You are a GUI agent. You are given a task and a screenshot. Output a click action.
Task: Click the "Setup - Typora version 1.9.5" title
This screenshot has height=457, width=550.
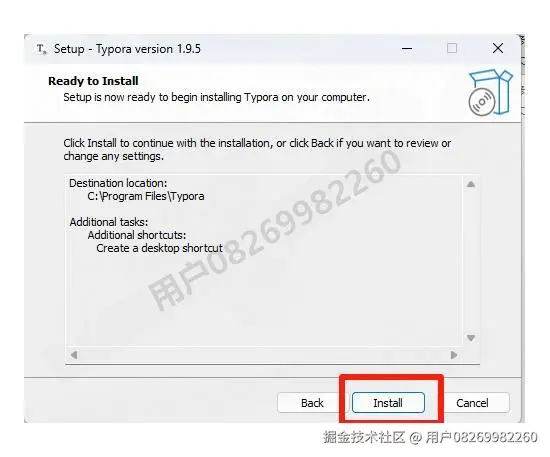coord(127,49)
